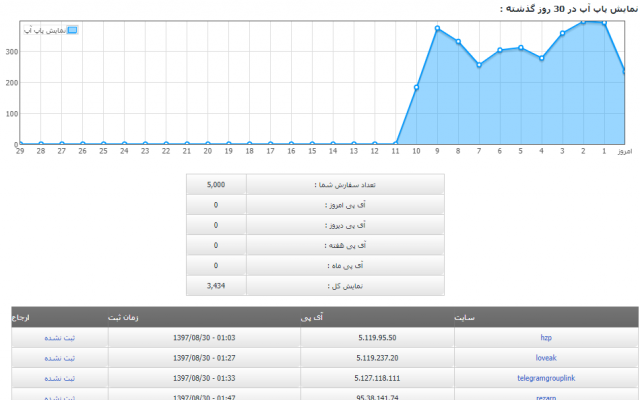This screenshot has height=400, width=640.
Task: Click the row label آی پی دیروز
Action: pos(345,225)
